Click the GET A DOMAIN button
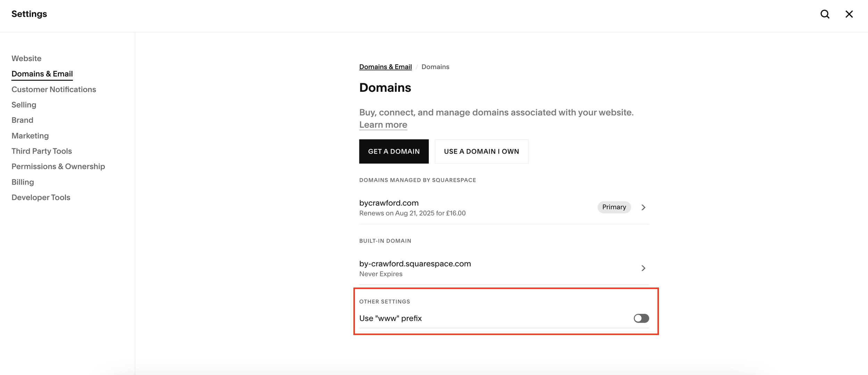Viewport: 868px width, 375px height. 394,152
